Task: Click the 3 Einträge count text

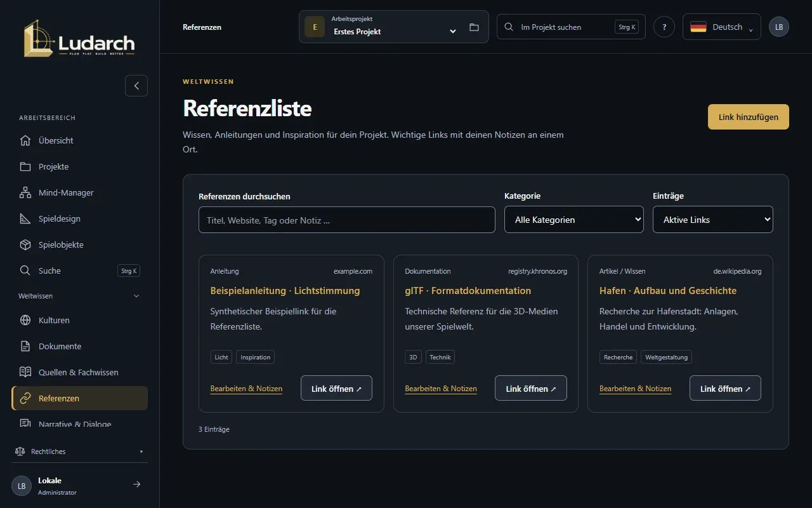Action: 214,429
